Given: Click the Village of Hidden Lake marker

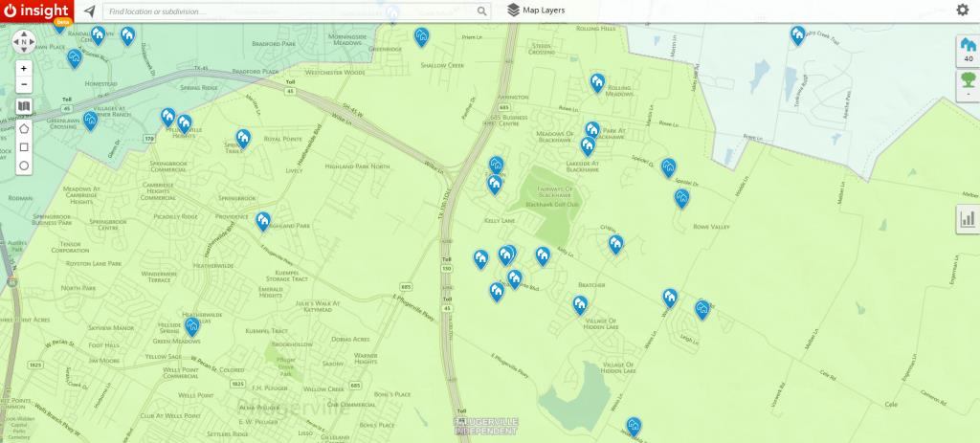Looking at the screenshot, I should pos(580,304).
